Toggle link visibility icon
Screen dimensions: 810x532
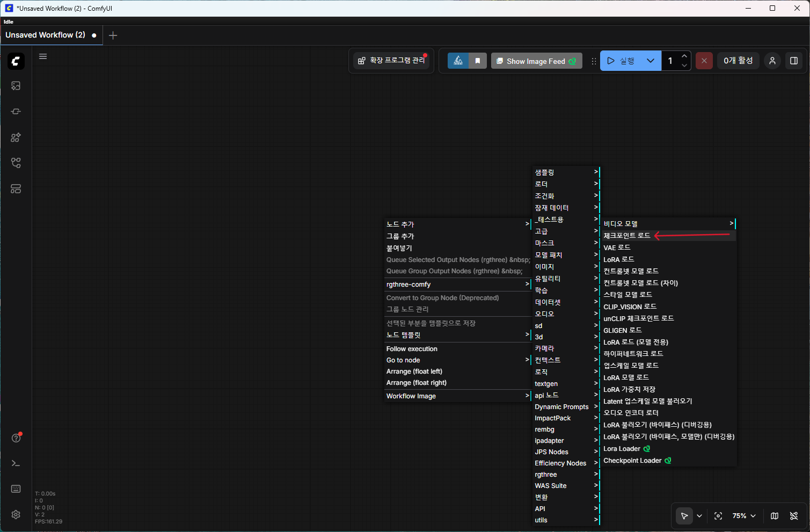tap(794, 516)
